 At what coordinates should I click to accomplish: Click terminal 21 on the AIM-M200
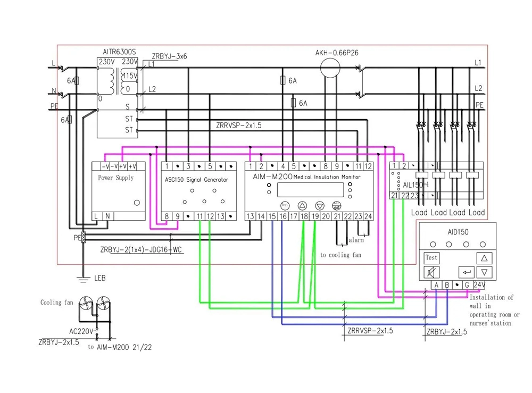pyautogui.click(x=337, y=216)
